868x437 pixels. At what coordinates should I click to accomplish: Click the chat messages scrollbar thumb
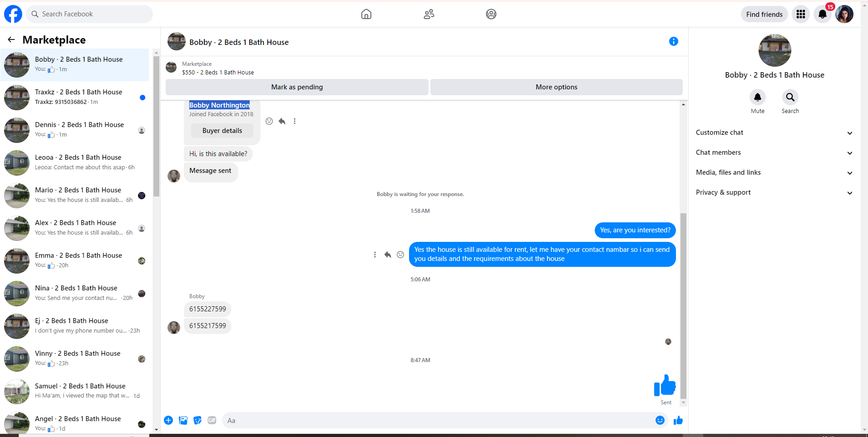[683, 306]
